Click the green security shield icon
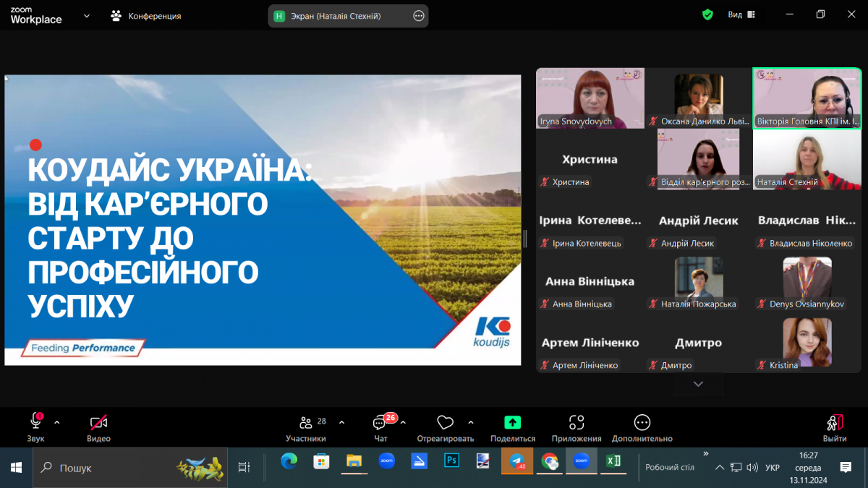This screenshot has height=488, width=868. pyautogui.click(x=707, y=14)
